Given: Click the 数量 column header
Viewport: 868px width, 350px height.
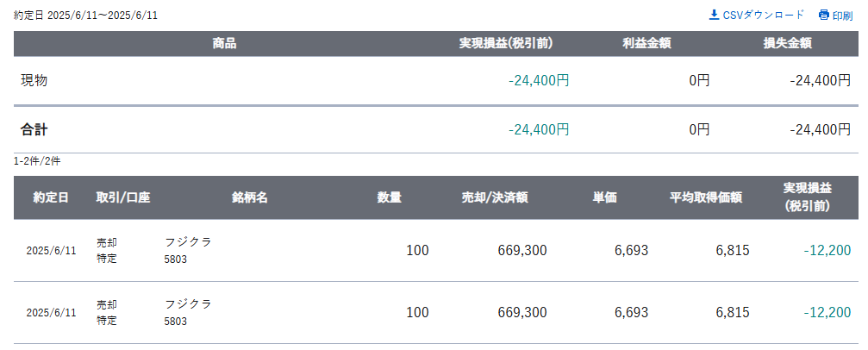Looking at the screenshot, I should (389, 197).
